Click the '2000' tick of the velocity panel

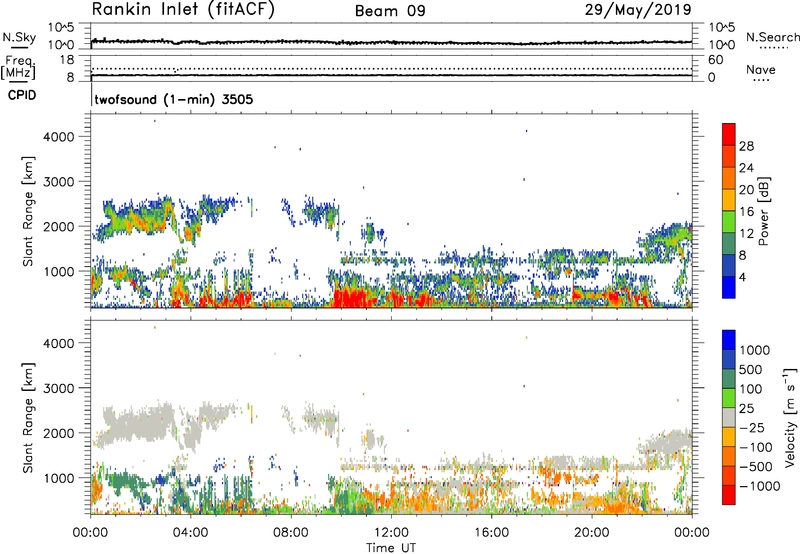pos(59,433)
